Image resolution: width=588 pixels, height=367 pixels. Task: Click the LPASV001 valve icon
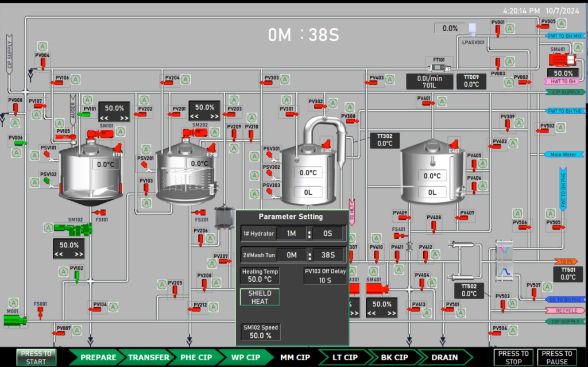pyautogui.click(x=473, y=29)
